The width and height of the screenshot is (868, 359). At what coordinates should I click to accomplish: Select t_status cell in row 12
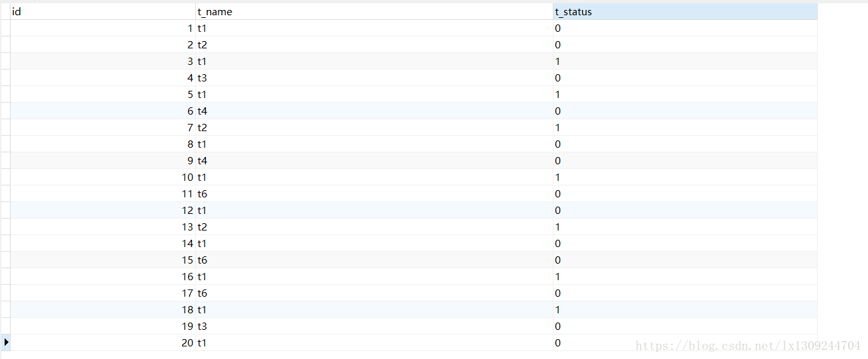[x=685, y=211]
